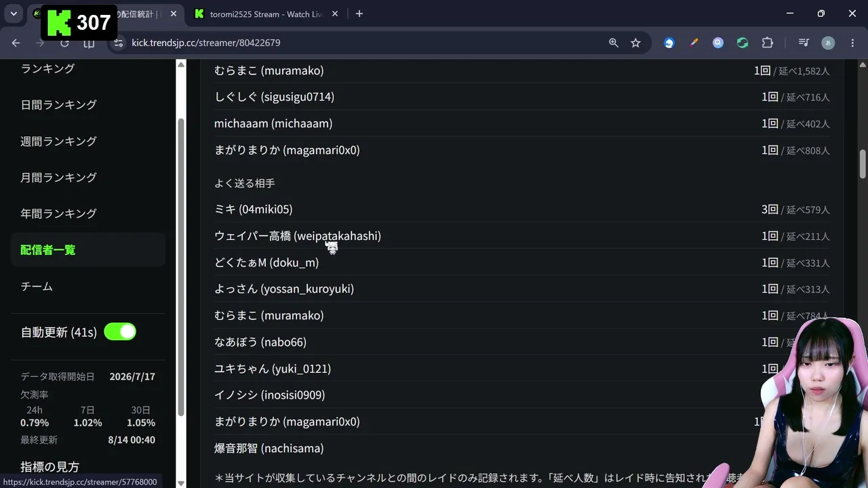
Task: Go to 週間ランキング
Action: click(58, 141)
